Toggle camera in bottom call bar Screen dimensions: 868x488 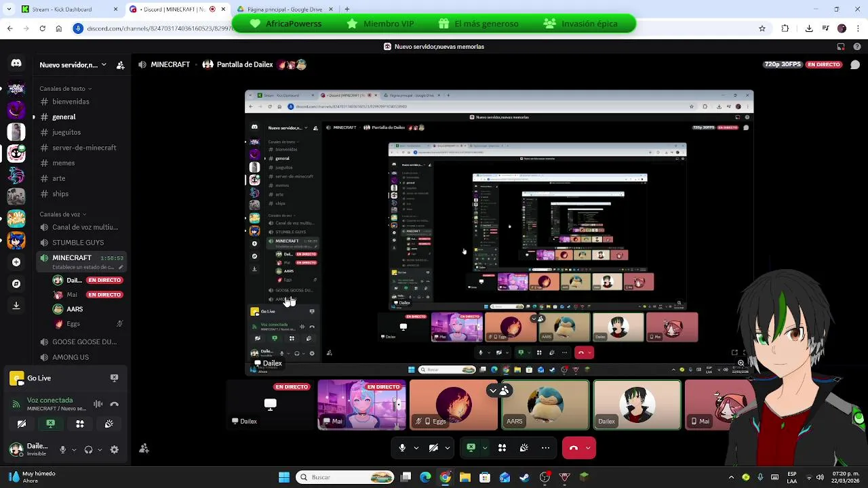coord(433,448)
